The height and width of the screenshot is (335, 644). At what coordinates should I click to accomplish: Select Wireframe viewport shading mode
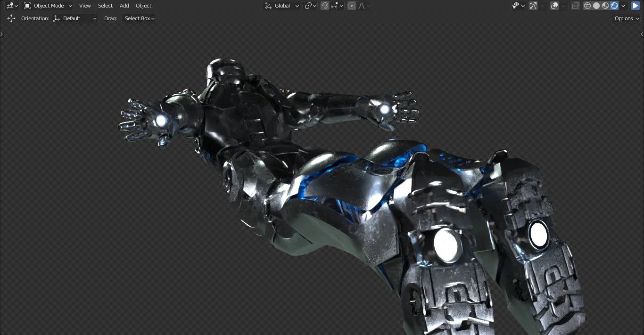coord(587,6)
